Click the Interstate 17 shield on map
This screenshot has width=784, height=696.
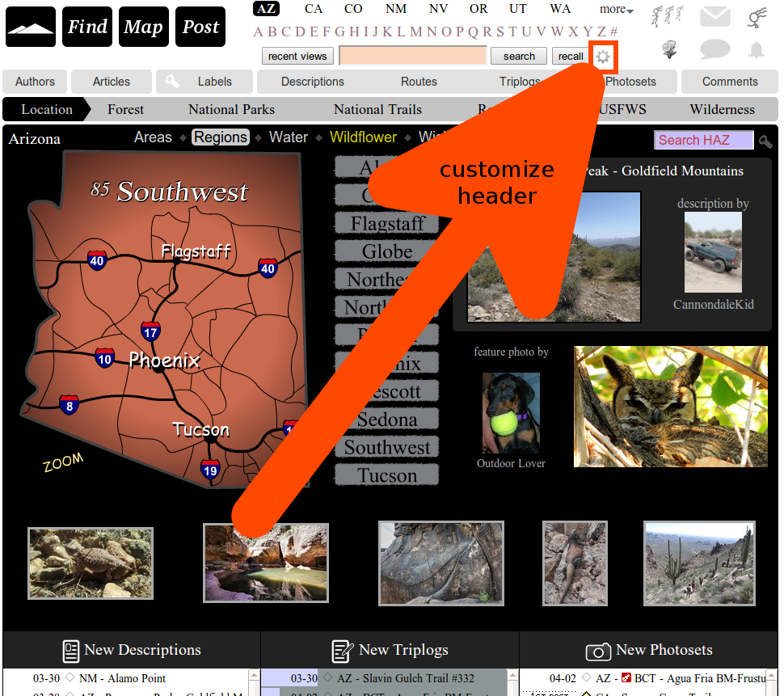click(x=150, y=331)
